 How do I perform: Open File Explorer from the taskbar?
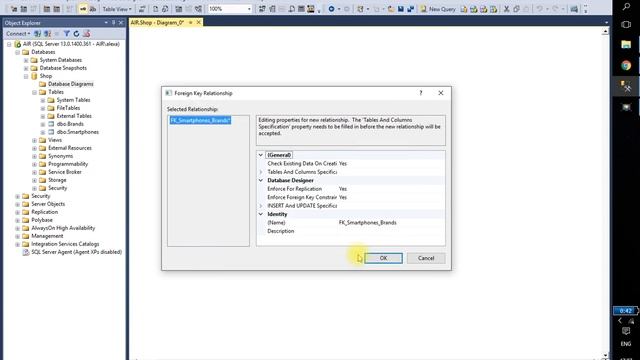pos(626,44)
